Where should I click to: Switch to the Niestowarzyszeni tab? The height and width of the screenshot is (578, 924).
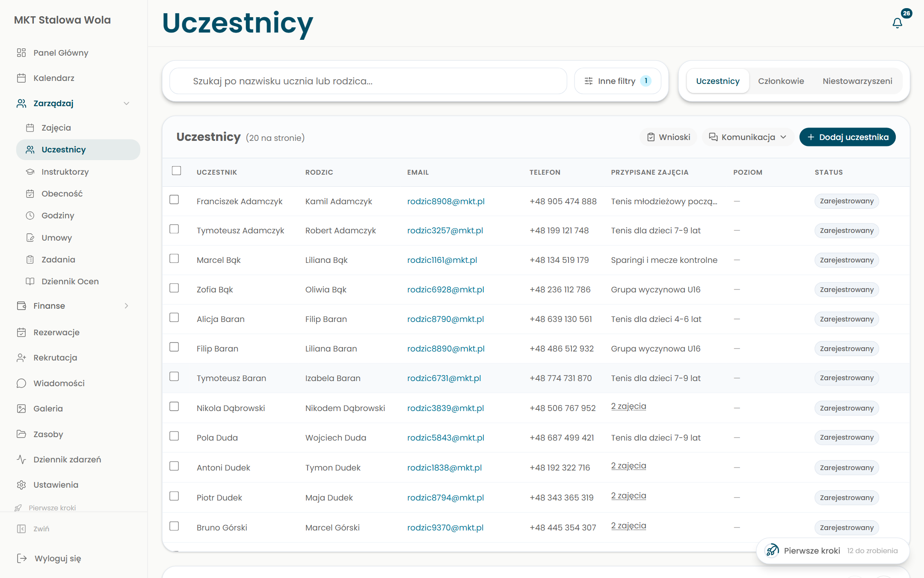coord(857,81)
